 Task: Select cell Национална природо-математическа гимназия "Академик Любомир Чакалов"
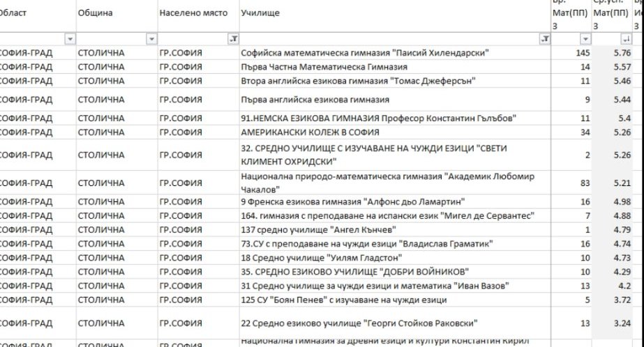click(395, 183)
